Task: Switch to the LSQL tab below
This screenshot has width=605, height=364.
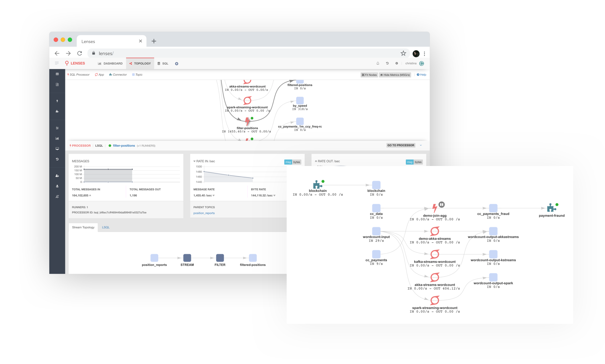Action: [105, 227]
